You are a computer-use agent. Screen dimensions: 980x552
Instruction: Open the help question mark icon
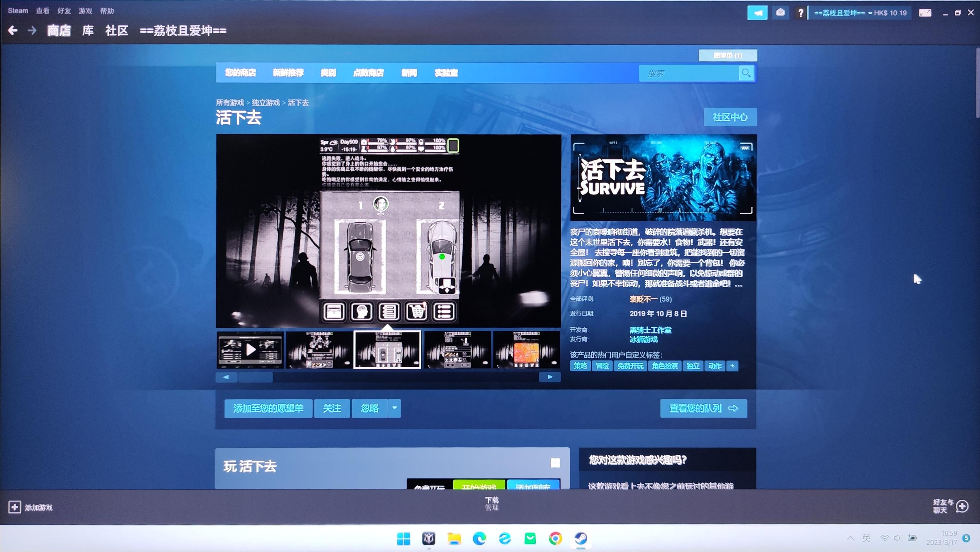[x=800, y=13]
